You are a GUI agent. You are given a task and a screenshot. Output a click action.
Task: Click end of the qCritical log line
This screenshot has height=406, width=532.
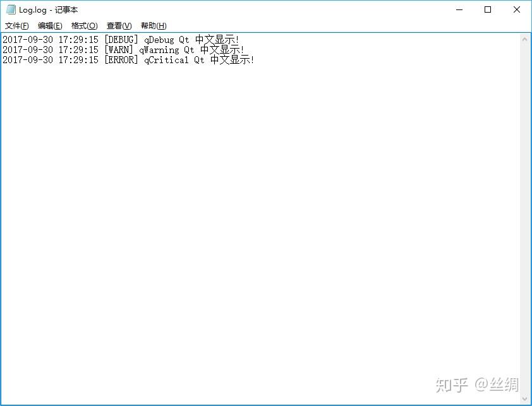tap(256, 59)
